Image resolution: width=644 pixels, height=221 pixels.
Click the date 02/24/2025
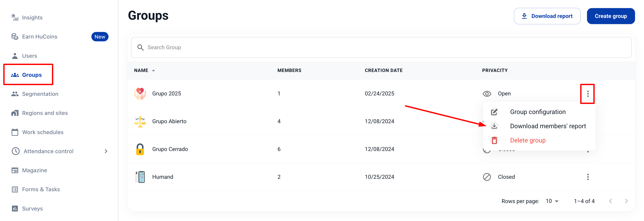pos(379,93)
